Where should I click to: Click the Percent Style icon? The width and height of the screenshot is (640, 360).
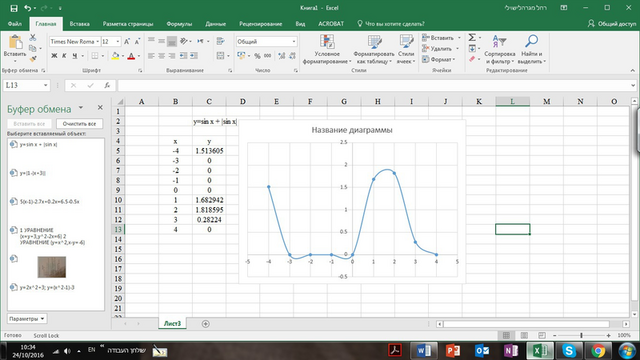click(x=257, y=56)
